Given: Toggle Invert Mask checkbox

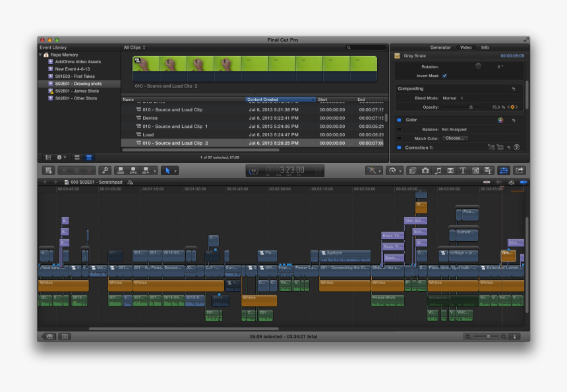Looking at the screenshot, I should pyautogui.click(x=444, y=76).
